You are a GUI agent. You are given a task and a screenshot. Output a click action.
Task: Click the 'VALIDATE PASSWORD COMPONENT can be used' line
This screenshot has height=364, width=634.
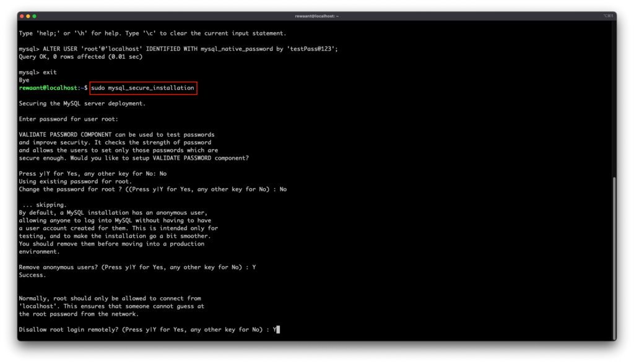[116, 135]
